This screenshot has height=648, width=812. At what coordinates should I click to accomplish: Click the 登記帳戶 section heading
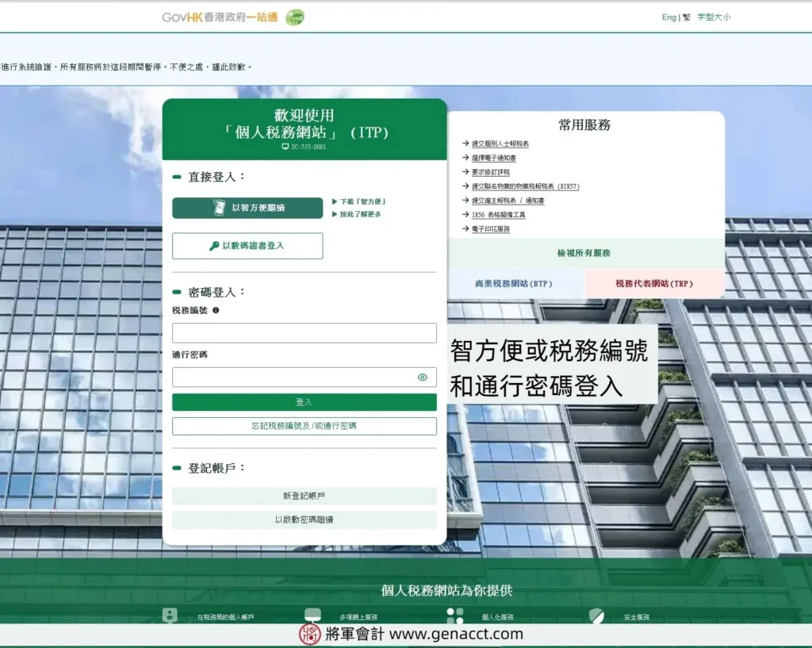216,468
